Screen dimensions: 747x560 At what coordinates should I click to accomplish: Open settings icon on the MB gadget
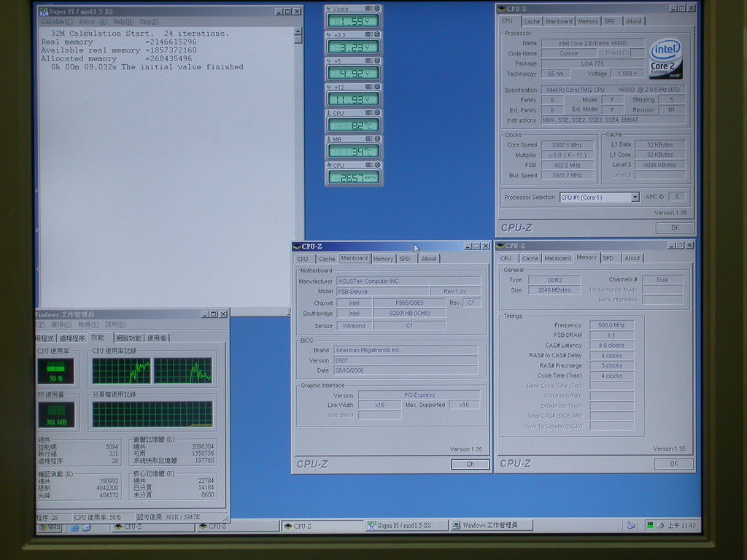tap(368, 139)
